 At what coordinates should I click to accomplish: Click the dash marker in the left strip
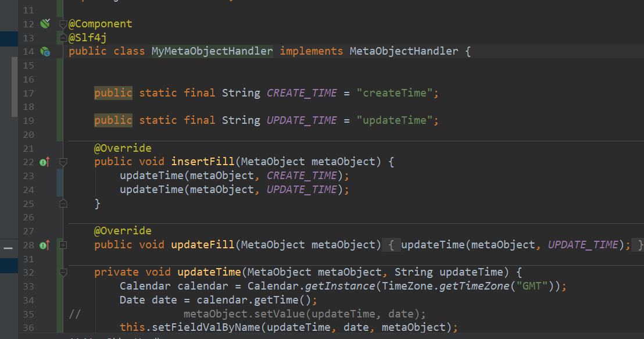[x=8, y=248]
